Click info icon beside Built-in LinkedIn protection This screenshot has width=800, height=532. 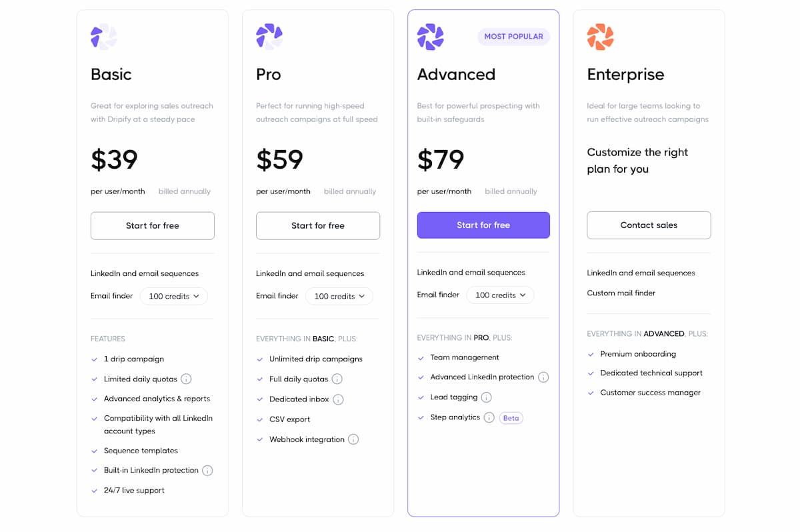(x=207, y=471)
